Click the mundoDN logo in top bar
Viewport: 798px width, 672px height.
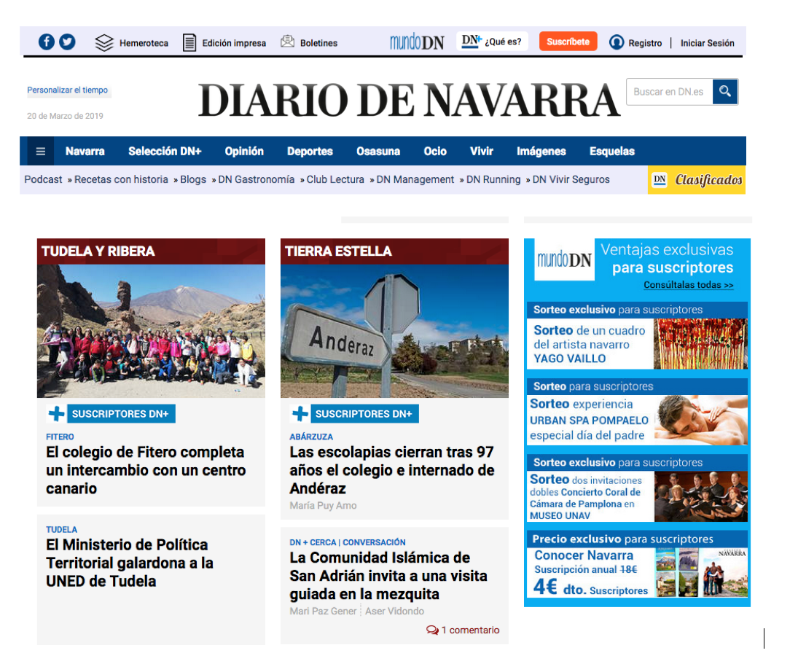[417, 42]
